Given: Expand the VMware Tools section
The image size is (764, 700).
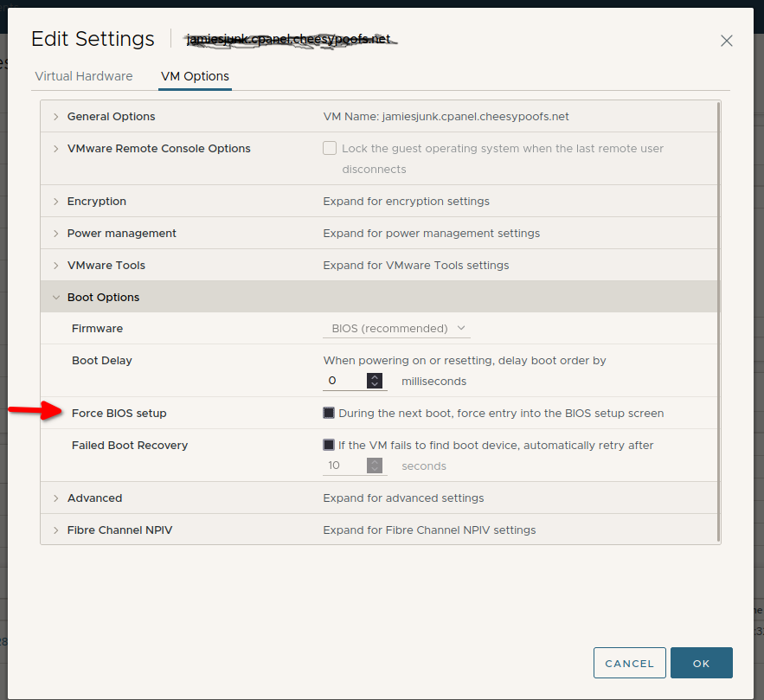Looking at the screenshot, I should 56,266.
